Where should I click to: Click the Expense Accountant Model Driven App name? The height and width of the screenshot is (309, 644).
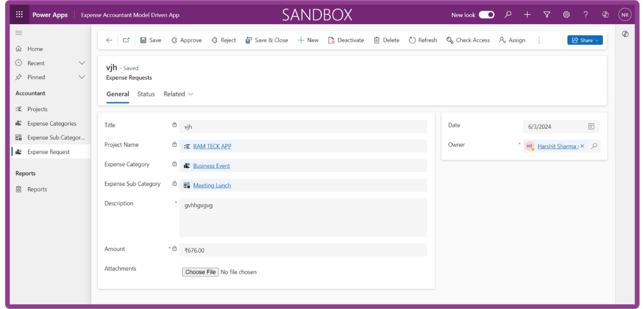pyautogui.click(x=130, y=15)
